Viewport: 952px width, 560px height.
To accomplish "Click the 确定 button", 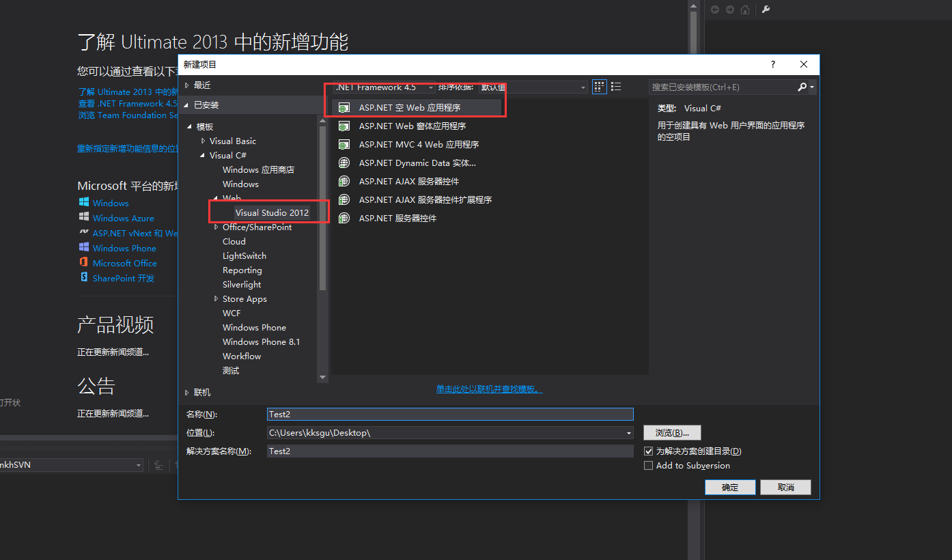I will click(x=730, y=487).
